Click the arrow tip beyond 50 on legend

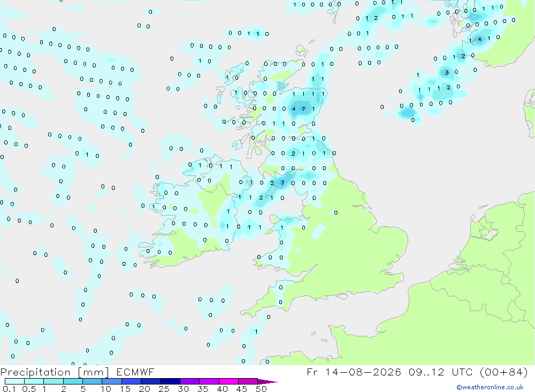[x=268, y=382]
